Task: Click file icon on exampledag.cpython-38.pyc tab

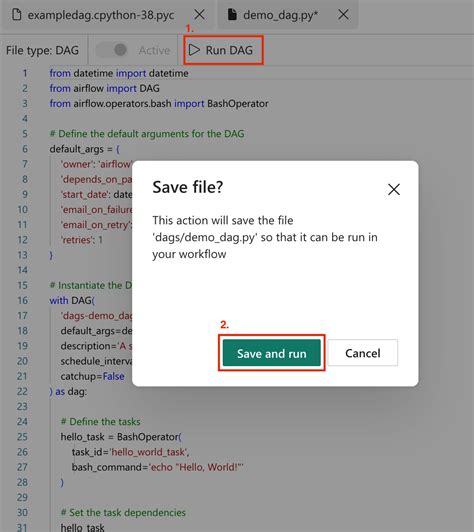Action: [17, 15]
